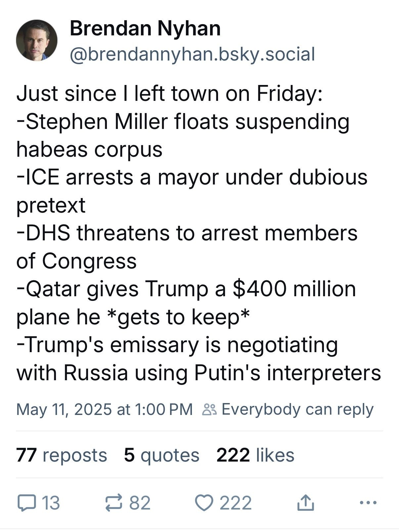Screen dimensions: 399x532
Task: Click the 222 count next to heart
Action: (x=236, y=503)
